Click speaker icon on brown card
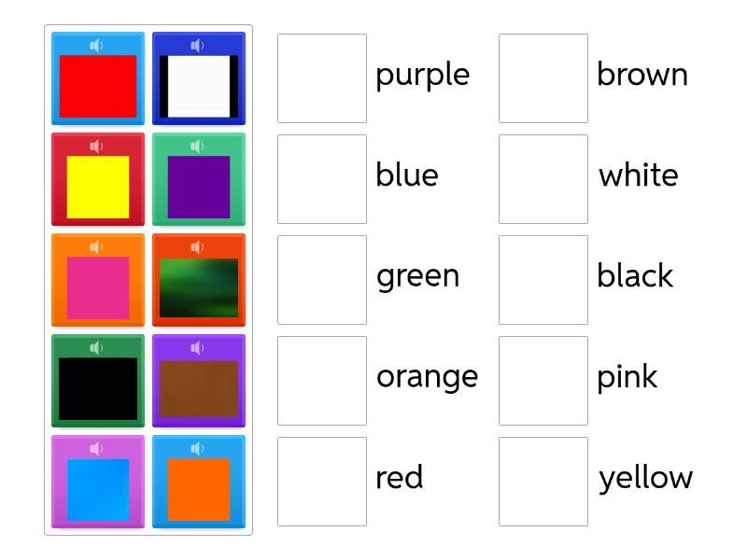The image size is (747, 560). (x=198, y=347)
